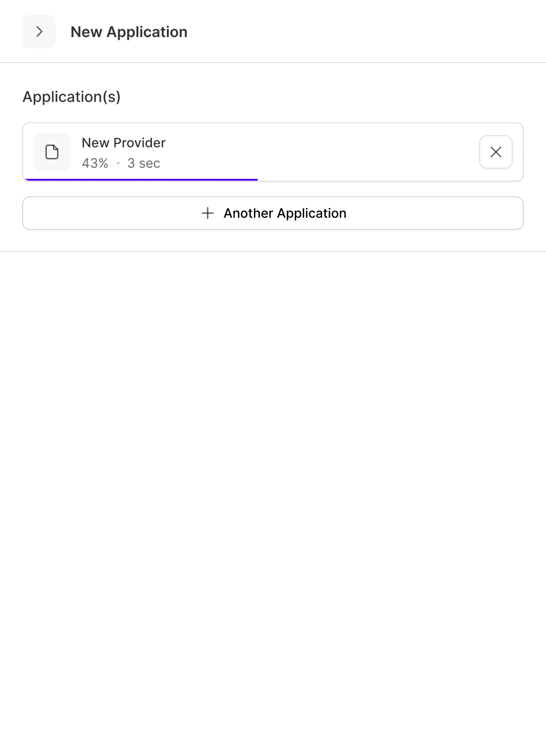Remove the New Provider application
The height and width of the screenshot is (756, 546).
495,152
